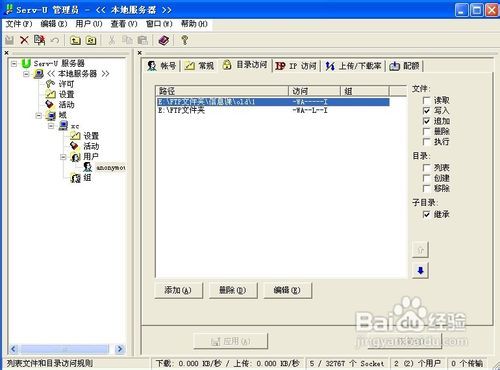Image resolution: width=500 pixels, height=370 pixels.
Task: Click the 添加(A) add button
Action: pos(178,290)
